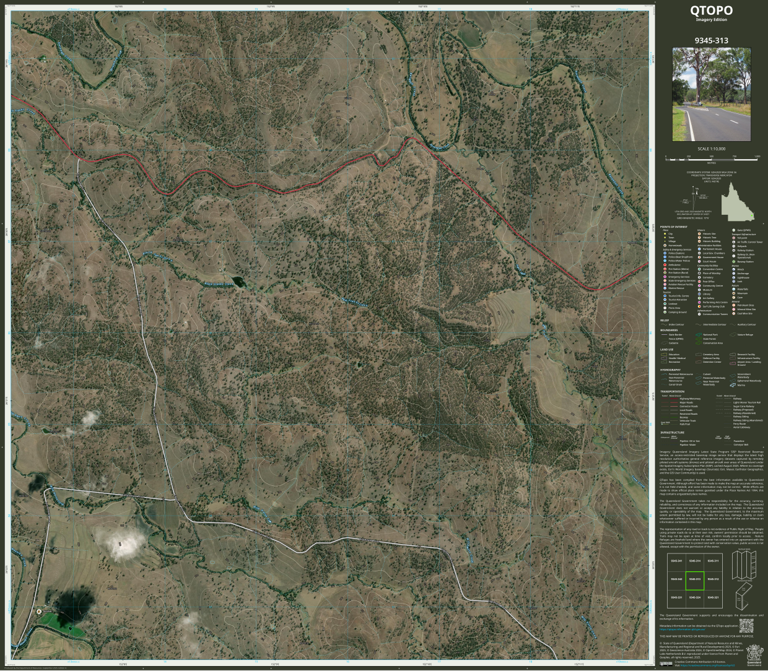Click the Queensland Government coat of arms
The height and width of the screenshot is (671, 768).
tap(754, 655)
